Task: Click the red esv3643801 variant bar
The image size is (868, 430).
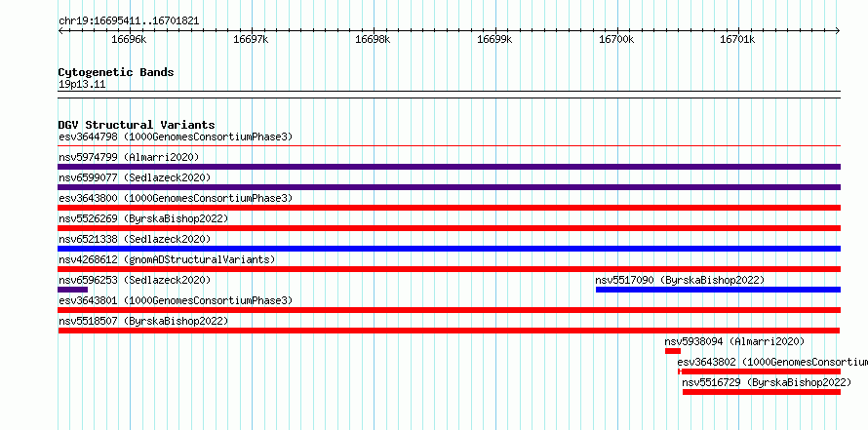Action: 449,310
